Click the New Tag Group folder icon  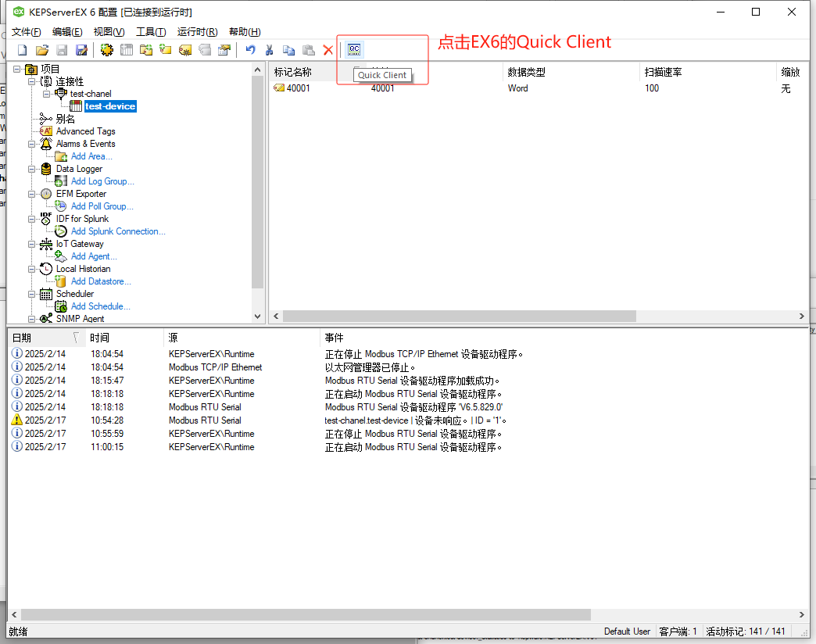click(x=146, y=50)
